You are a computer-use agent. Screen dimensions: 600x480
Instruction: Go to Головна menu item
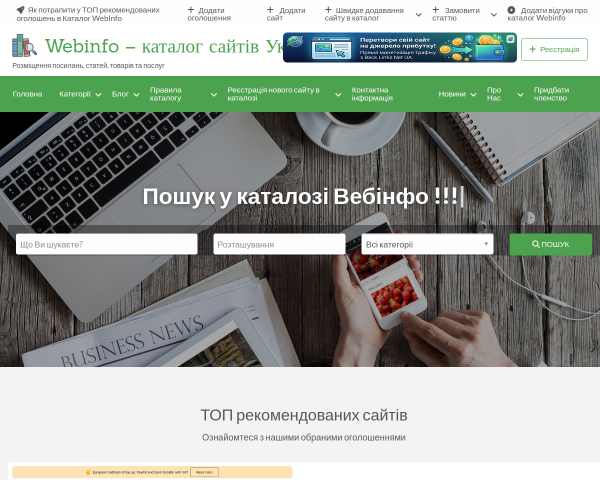coord(27,94)
